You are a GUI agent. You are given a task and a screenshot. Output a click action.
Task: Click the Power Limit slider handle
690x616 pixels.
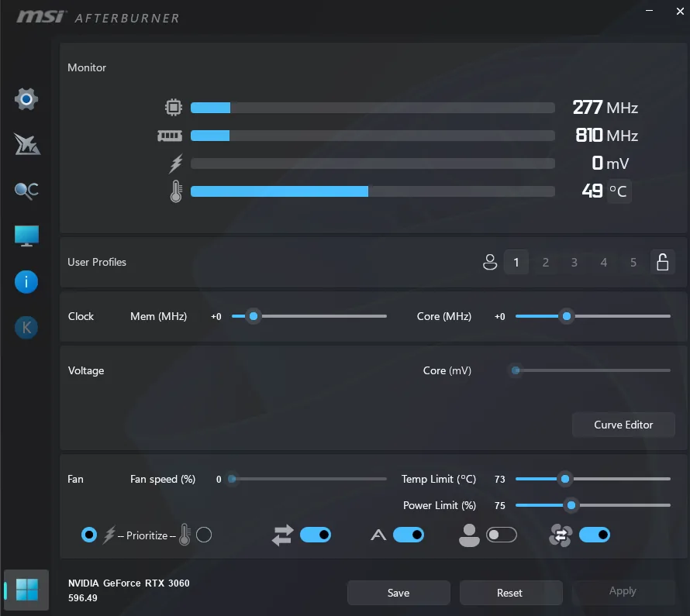[x=571, y=505]
